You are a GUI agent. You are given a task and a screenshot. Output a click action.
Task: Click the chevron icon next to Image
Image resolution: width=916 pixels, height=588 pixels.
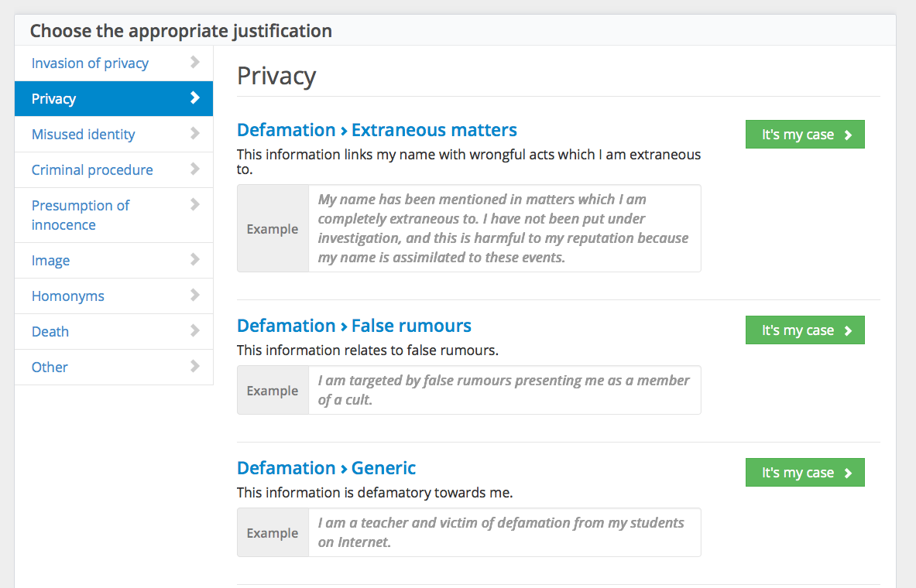pos(194,260)
